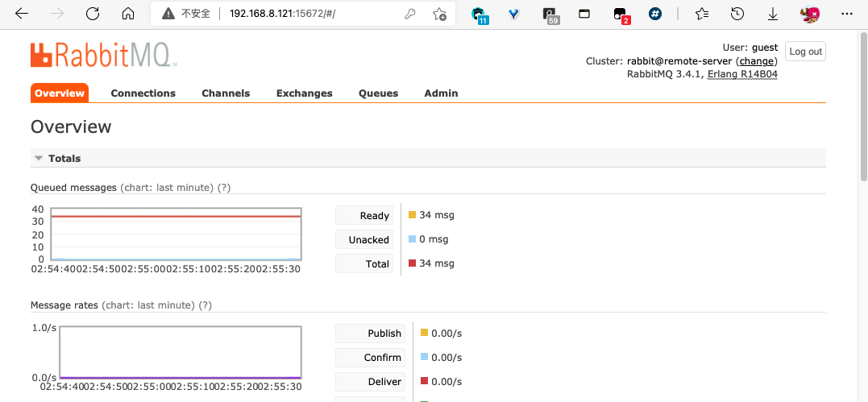Open the browser home page icon
The width and height of the screenshot is (868, 402).
point(128,14)
